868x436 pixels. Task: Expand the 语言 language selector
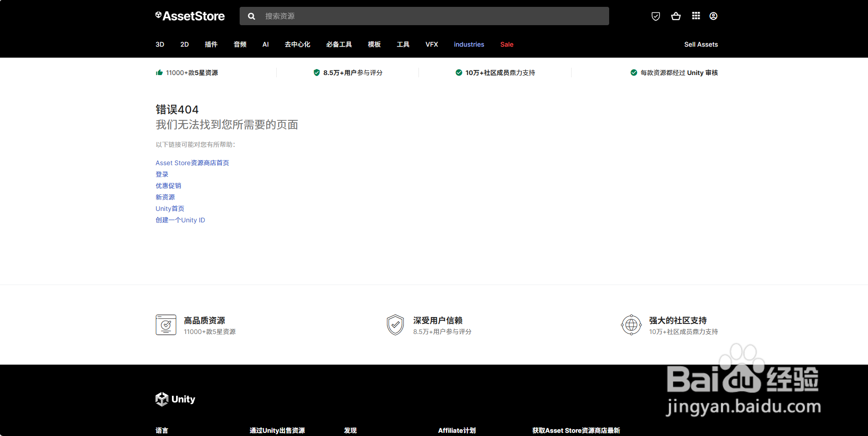pyautogui.click(x=161, y=430)
